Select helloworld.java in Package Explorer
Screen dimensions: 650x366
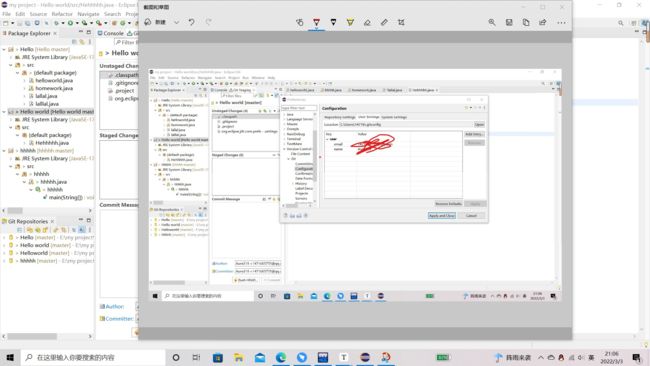[x=54, y=80]
